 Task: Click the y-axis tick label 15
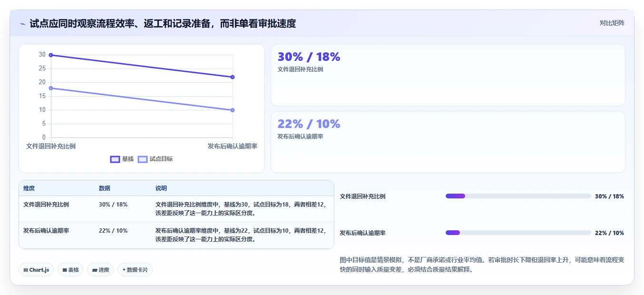pyautogui.click(x=42, y=96)
